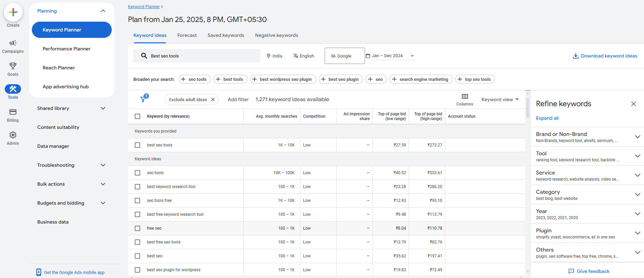Screen dimensions: 644x278
Task: Open the Keyword view dropdown
Action: pos(500,99)
